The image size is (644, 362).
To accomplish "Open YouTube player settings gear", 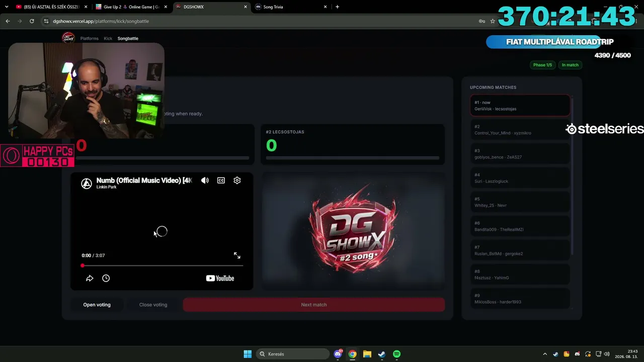I will pyautogui.click(x=237, y=180).
